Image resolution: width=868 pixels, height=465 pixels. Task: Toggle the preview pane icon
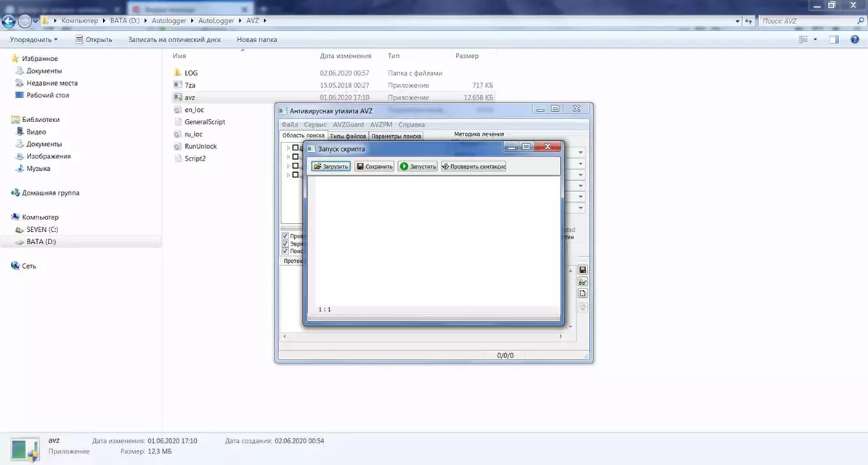pos(834,39)
